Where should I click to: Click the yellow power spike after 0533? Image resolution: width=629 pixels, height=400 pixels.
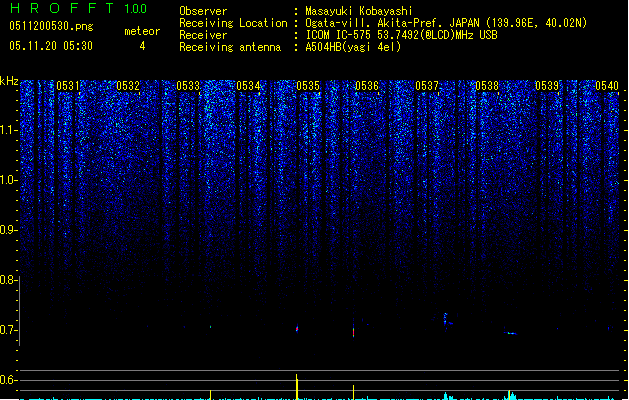click(x=210, y=395)
